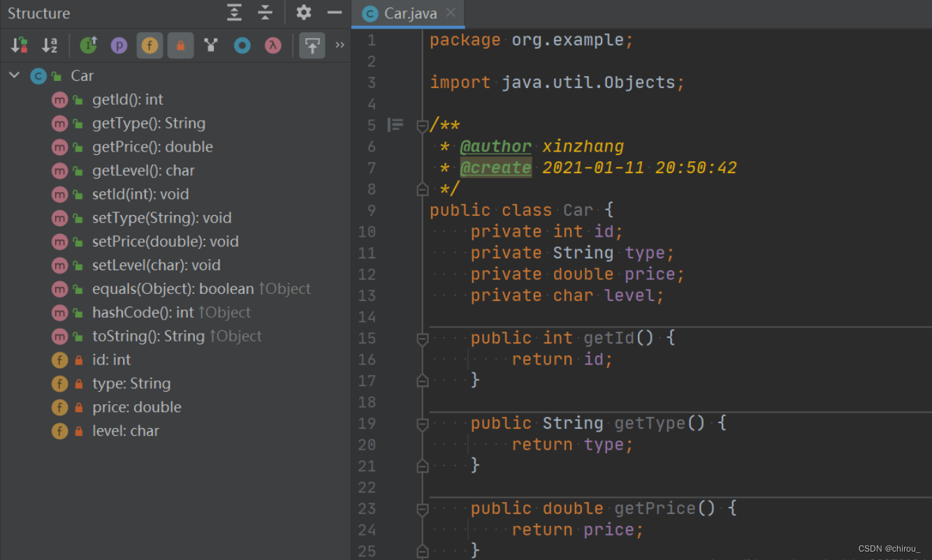Select field level: char
This screenshot has width=932, height=560.
126,432
